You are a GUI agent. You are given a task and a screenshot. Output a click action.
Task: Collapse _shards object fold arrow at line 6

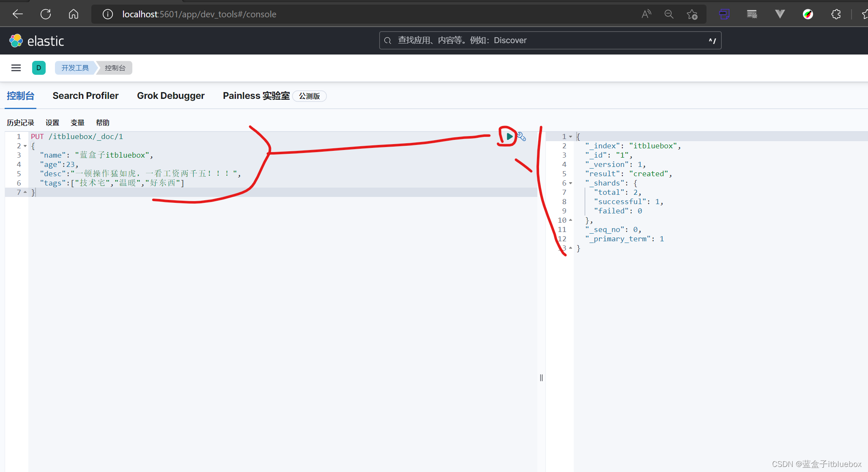click(571, 183)
